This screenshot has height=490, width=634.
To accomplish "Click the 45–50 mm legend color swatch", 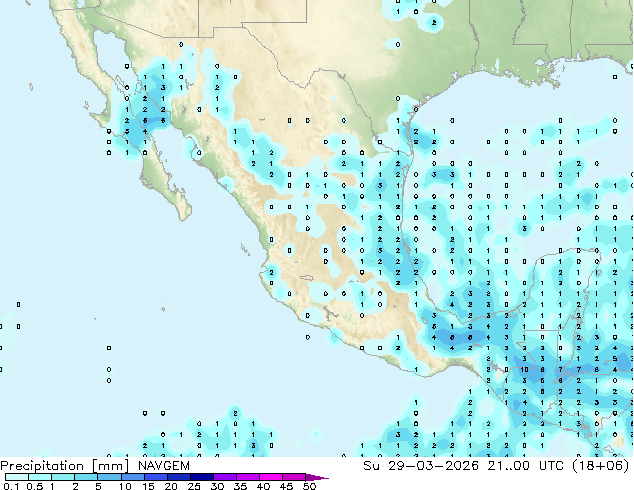I will tap(294, 477).
